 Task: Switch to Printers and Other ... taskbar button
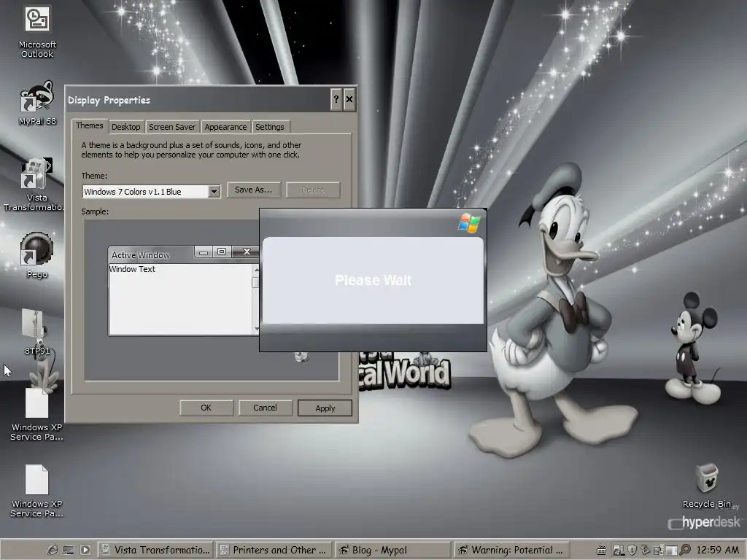pos(274,550)
